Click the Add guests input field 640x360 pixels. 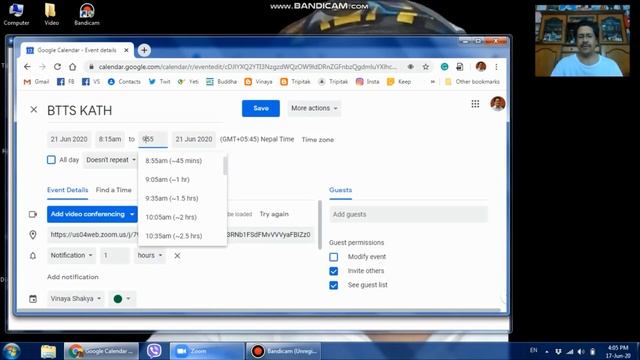pyautogui.click(x=409, y=214)
